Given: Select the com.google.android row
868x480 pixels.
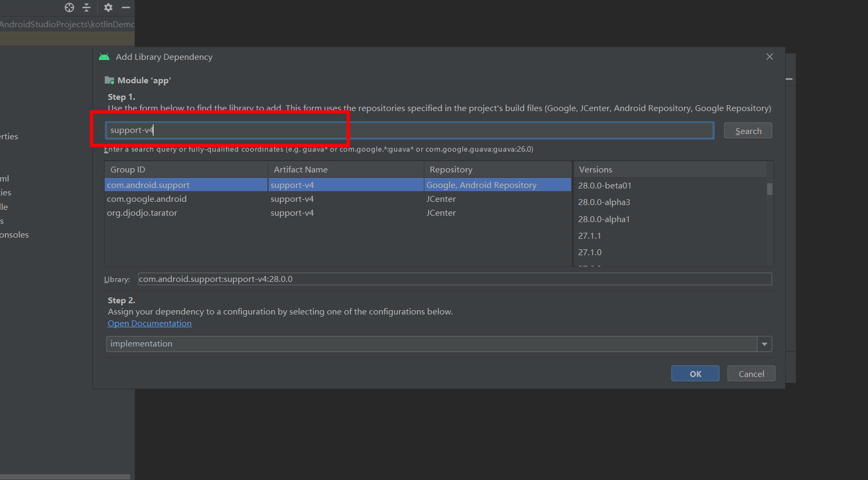Looking at the screenshot, I should pos(338,199).
